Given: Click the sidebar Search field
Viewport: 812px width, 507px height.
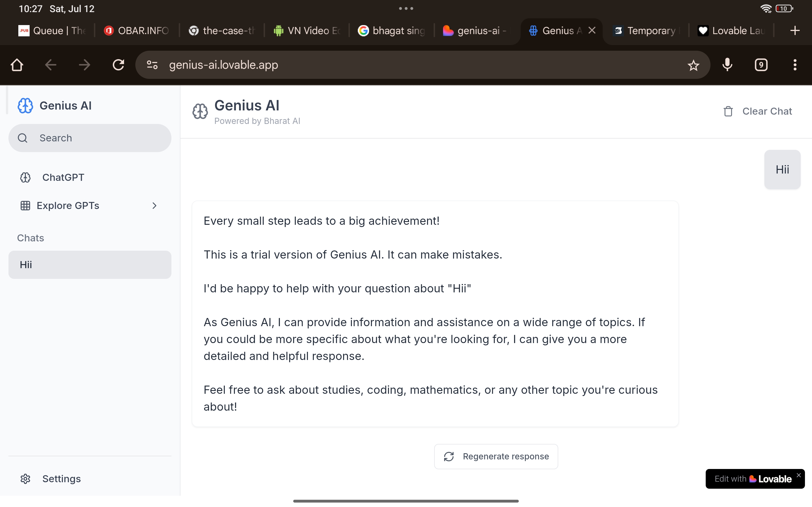Looking at the screenshot, I should (x=90, y=138).
